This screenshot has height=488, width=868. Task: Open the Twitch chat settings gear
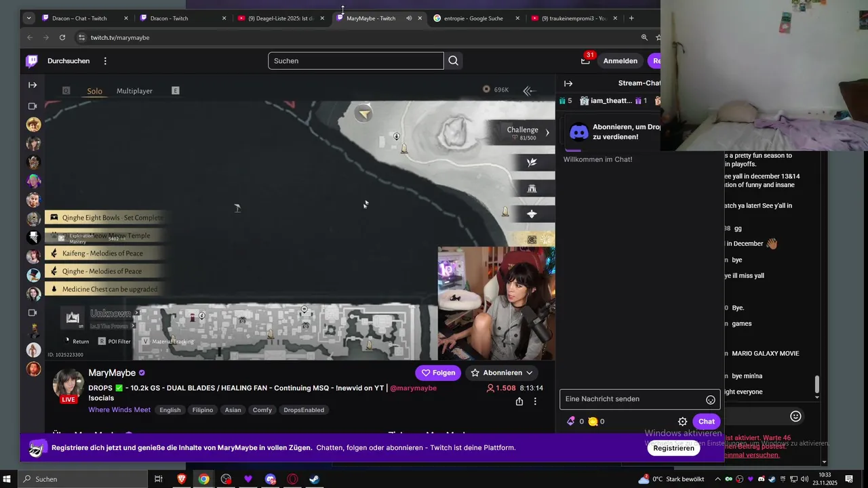[683, 422]
